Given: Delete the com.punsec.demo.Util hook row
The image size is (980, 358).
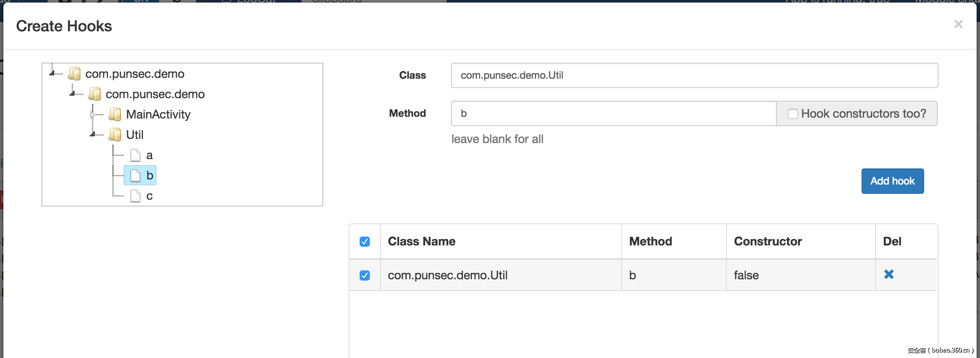Looking at the screenshot, I should 889,275.
